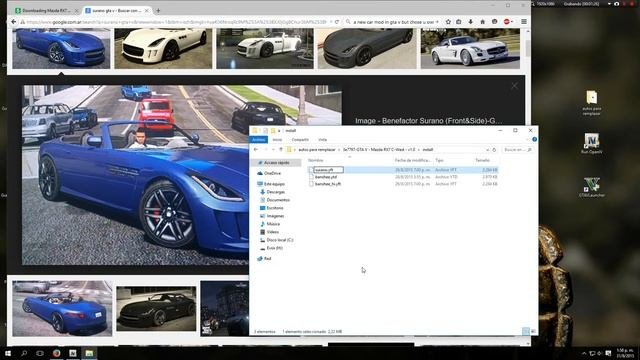Screen dimensions: 640x360
Task: Open the browser hamburger menu
Action: pyautogui.click(x=524, y=22)
